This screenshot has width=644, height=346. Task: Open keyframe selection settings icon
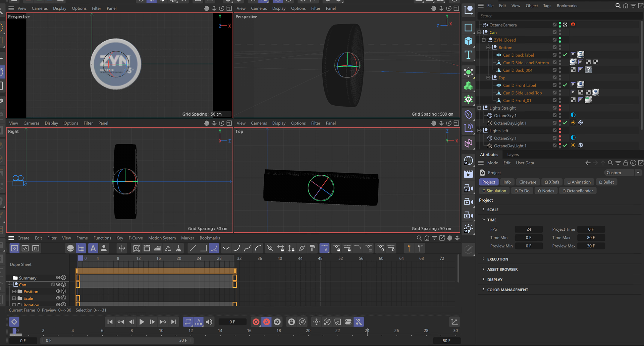click(x=277, y=322)
